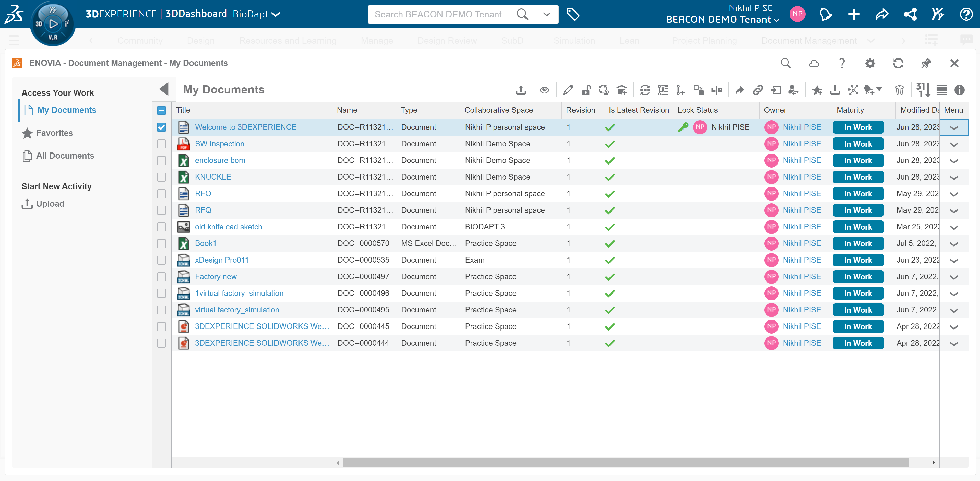Click the trash delete icon

(899, 90)
